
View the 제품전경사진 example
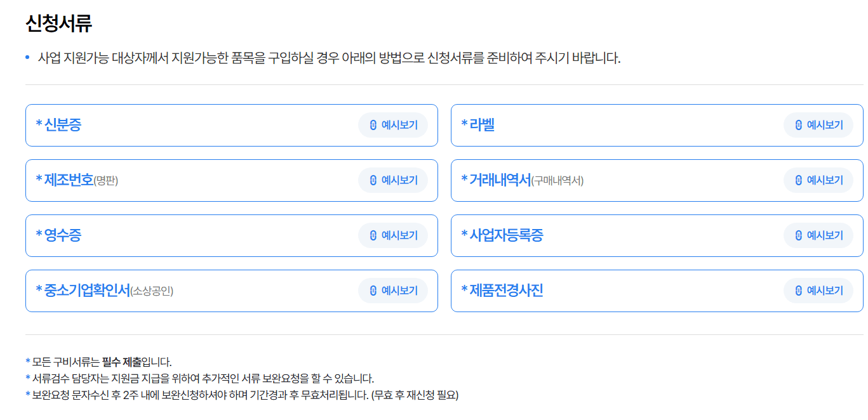(819, 291)
